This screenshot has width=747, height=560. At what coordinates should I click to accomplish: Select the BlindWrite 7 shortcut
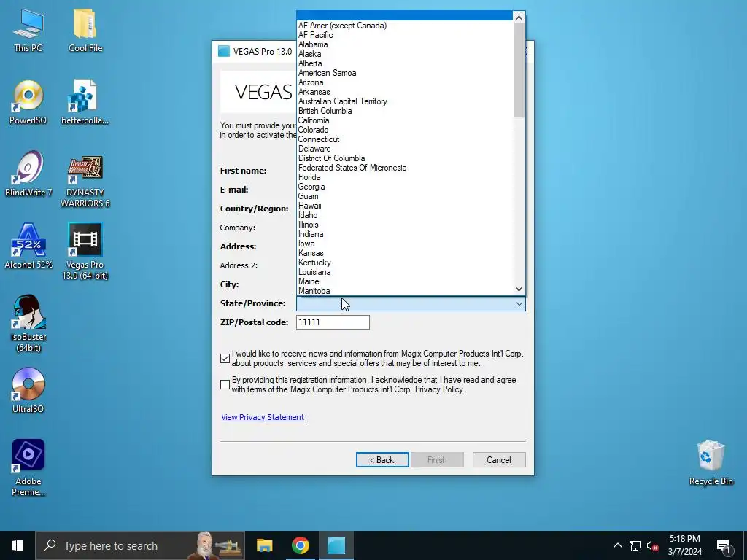[x=28, y=174]
